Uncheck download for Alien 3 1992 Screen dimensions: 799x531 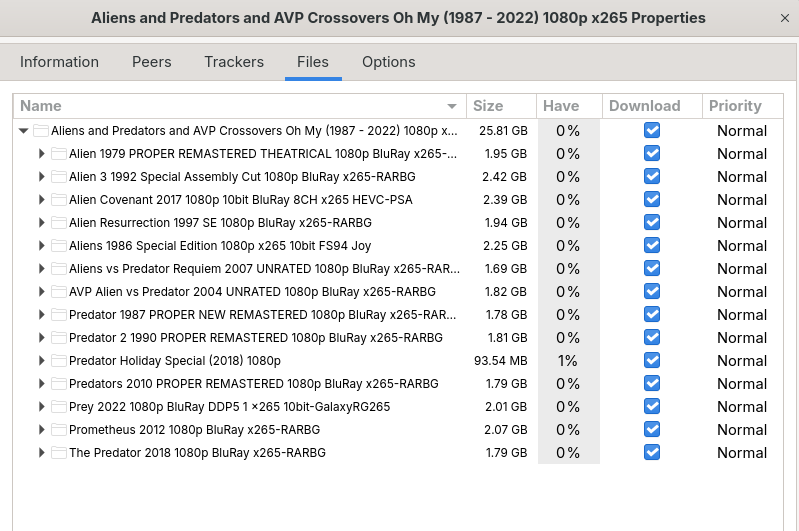pyautogui.click(x=652, y=177)
